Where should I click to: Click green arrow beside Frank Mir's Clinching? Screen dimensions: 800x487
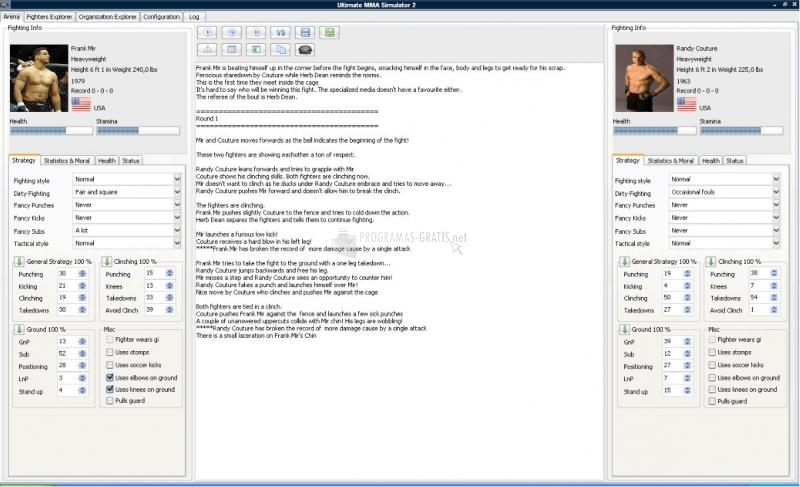pos(106,262)
